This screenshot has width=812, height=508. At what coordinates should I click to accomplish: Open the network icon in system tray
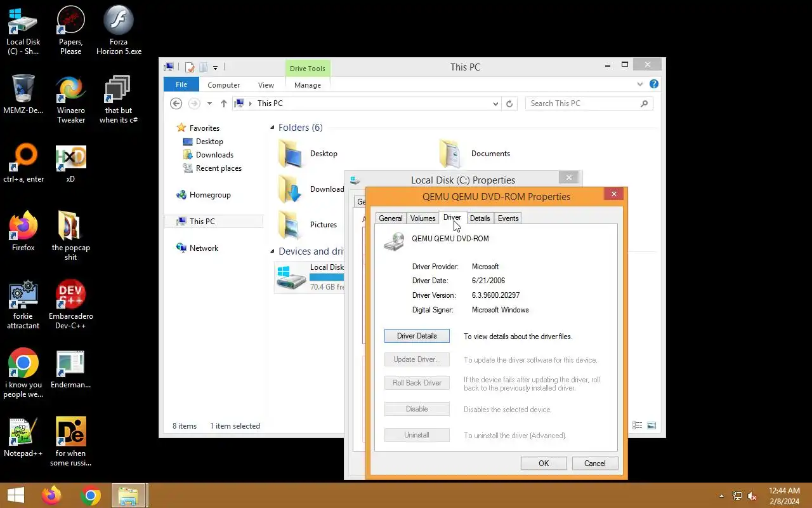[x=737, y=496]
